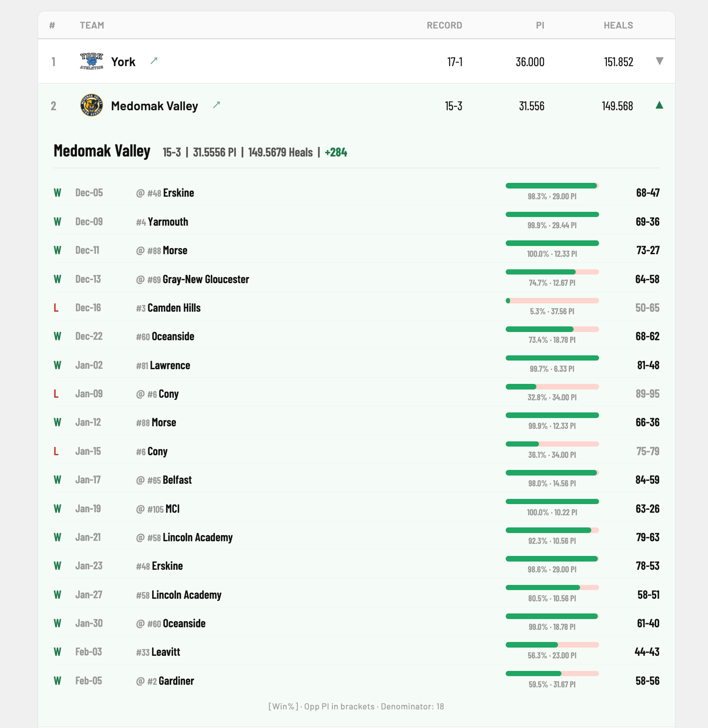
Task: Click the +284 point differential
Action: pos(336,153)
